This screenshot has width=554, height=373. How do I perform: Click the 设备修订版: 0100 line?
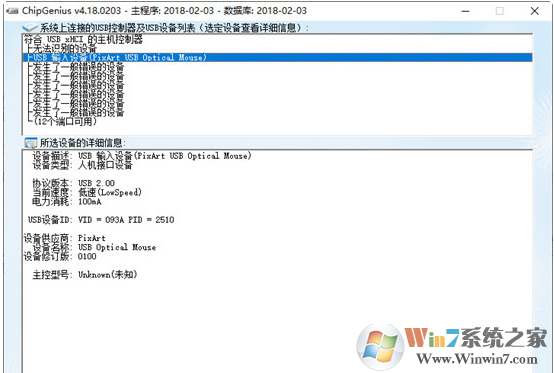60,256
